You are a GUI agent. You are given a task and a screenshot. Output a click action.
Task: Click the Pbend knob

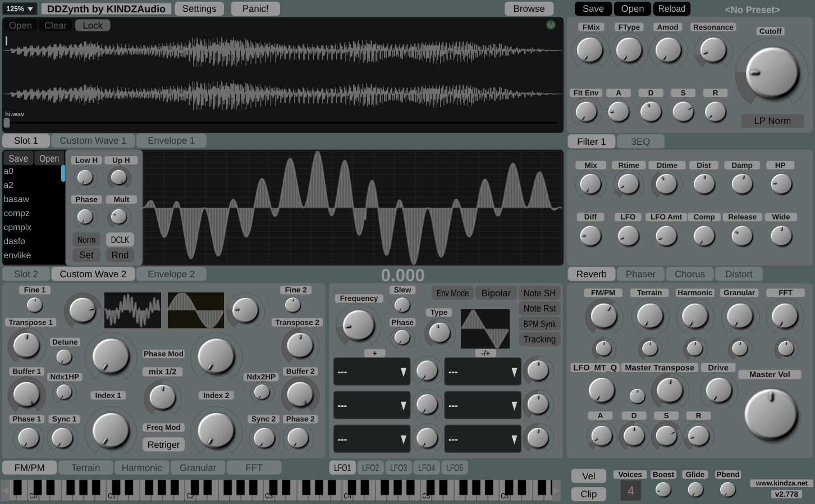pos(727,489)
